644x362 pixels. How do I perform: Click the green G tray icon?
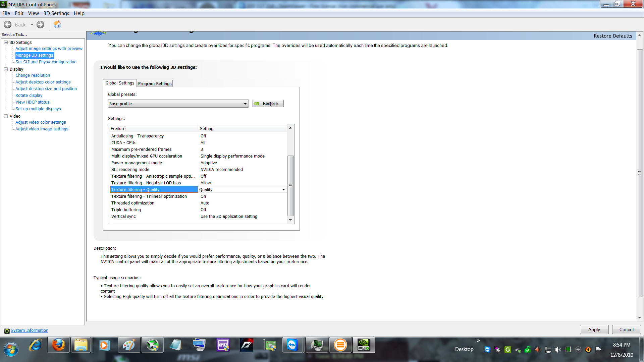pos(507,350)
